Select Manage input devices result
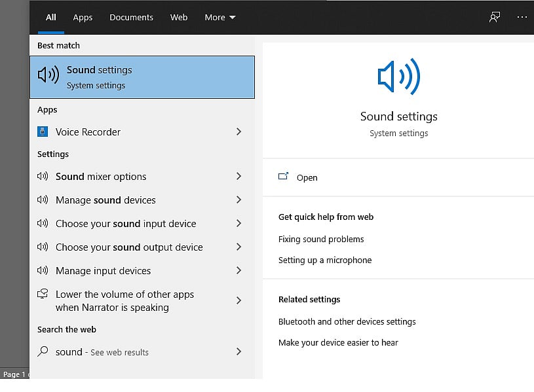The height and width of the screenshot is (392, 534). coord(142,270)
